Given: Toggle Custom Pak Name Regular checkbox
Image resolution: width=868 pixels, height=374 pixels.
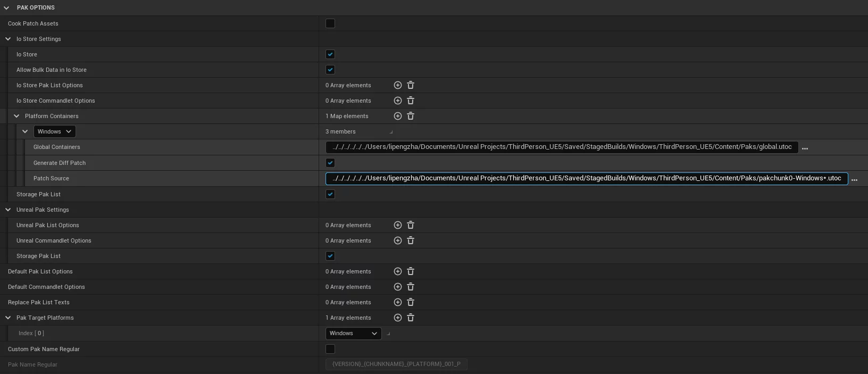Looking at the screenshot, I should pos(330,349).
